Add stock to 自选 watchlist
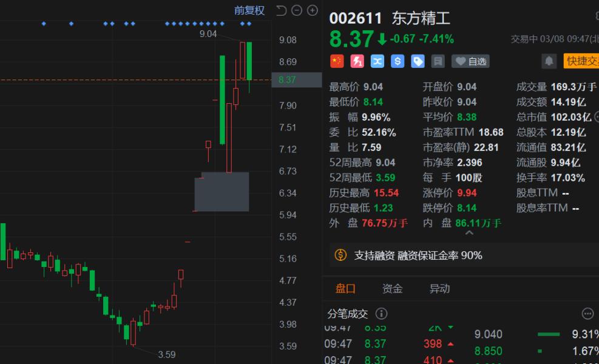This screenshot has width=599, height=364. (x=471, y=61)
